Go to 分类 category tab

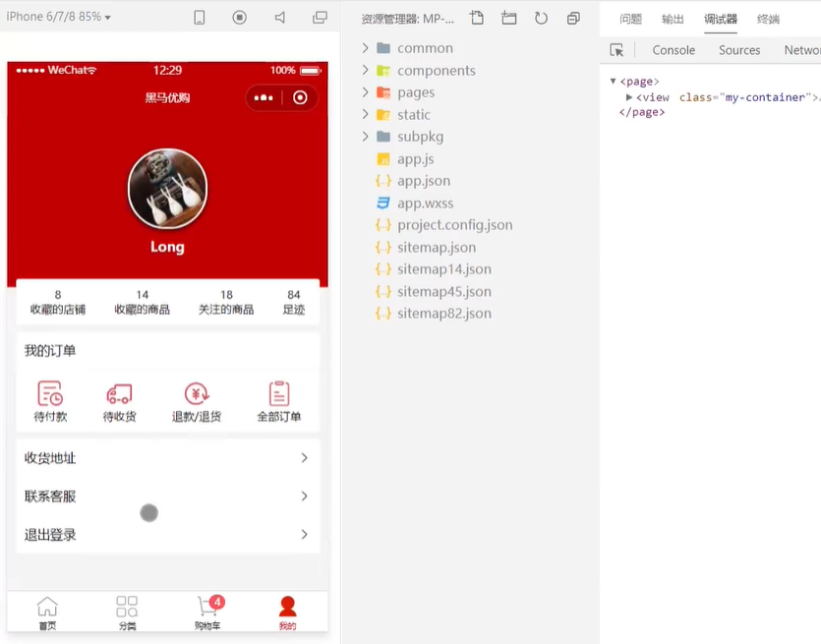coord(127,613)
